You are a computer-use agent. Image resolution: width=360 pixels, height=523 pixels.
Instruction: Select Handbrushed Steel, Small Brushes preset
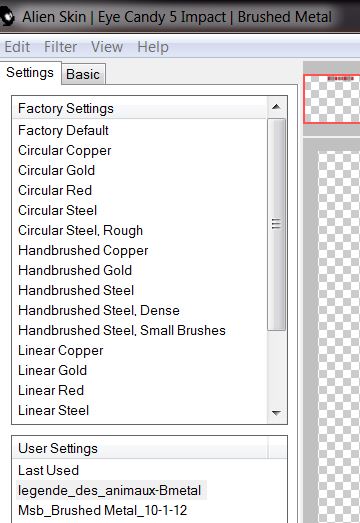(x=122, y=331)
